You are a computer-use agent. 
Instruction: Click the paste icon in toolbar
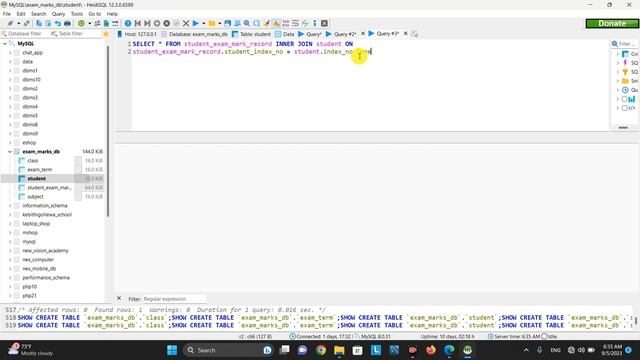click(48, 23)
